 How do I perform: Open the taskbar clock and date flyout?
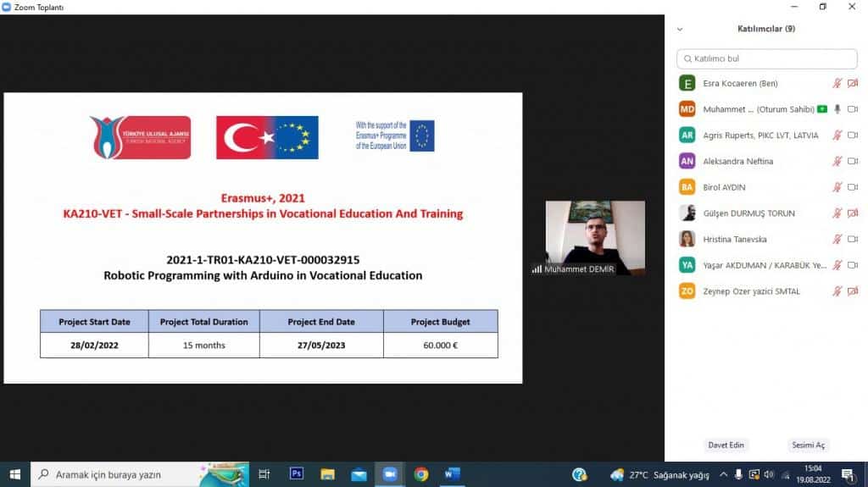click(812, 474)
